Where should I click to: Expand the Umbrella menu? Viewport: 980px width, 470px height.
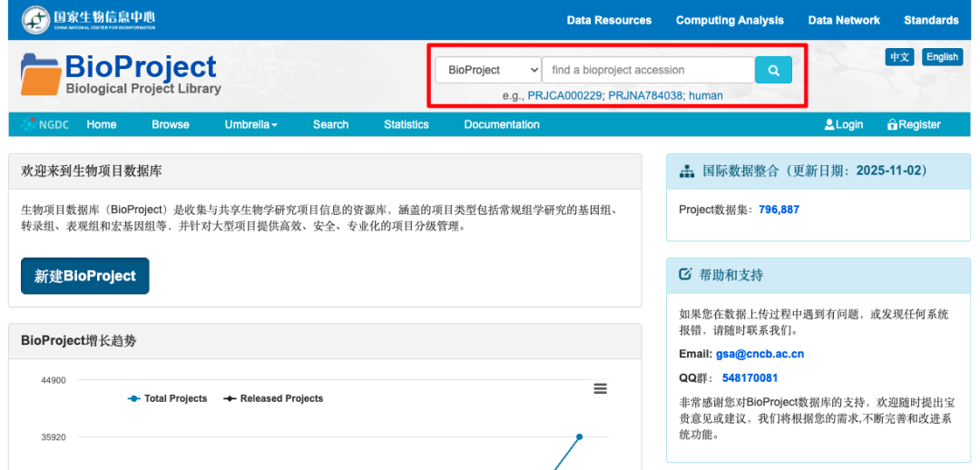250,124
